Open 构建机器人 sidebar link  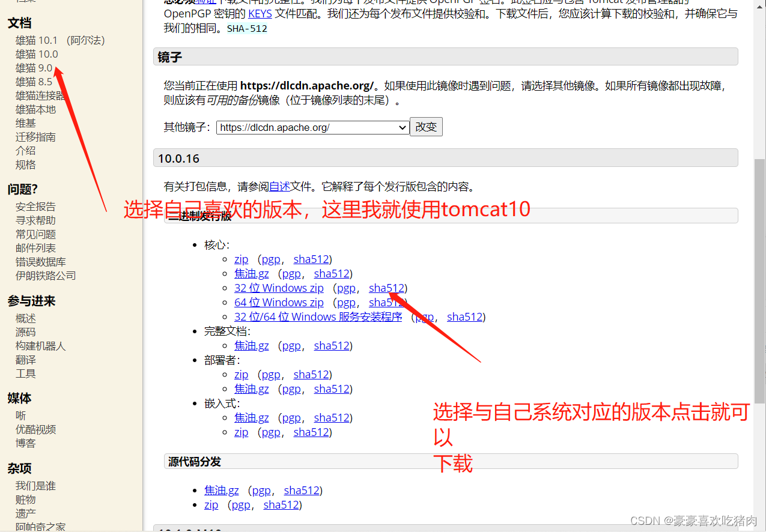[41, 346]
